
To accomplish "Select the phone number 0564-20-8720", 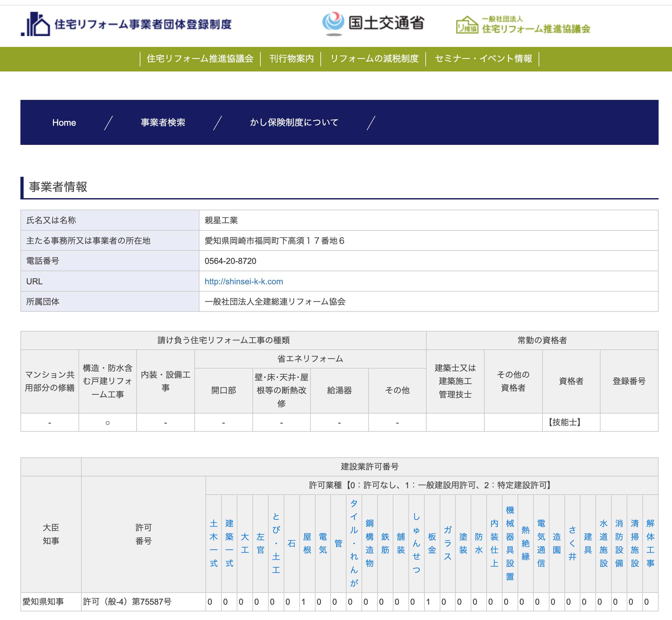I will pyautogui.click(x=230, y=261).
